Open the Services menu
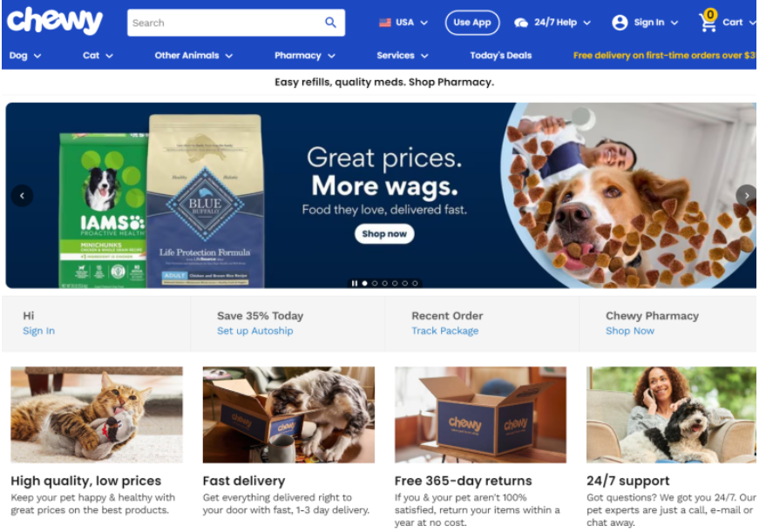 coord(403,56)
